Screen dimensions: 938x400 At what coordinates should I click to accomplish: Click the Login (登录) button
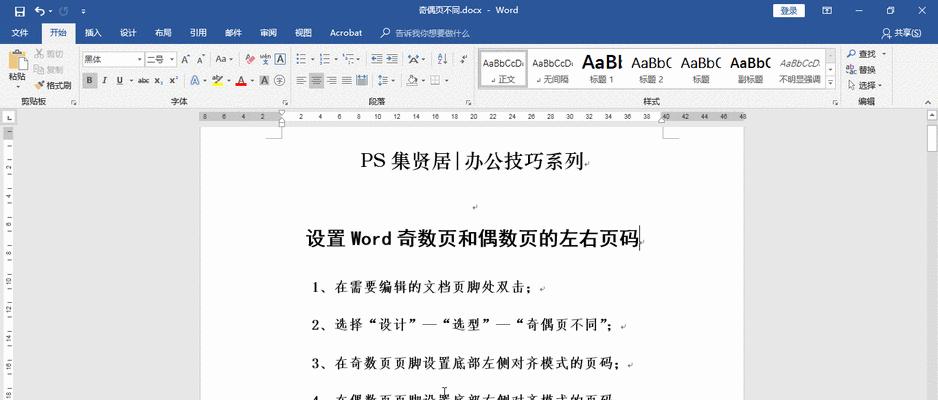click(788, 11)
